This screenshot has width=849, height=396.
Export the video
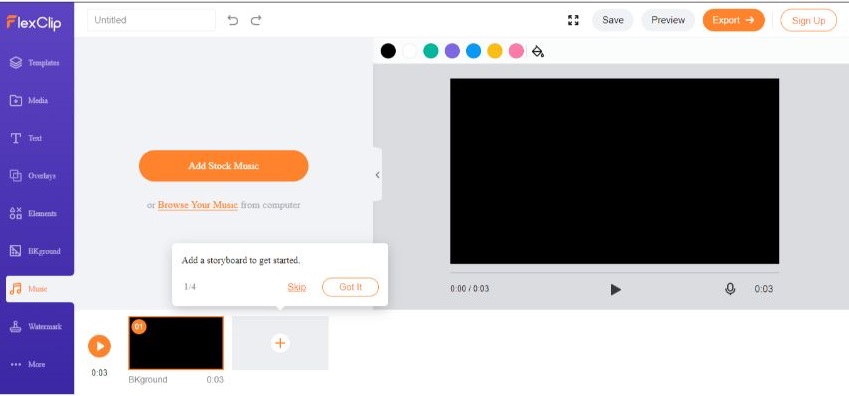coord(733,20)
